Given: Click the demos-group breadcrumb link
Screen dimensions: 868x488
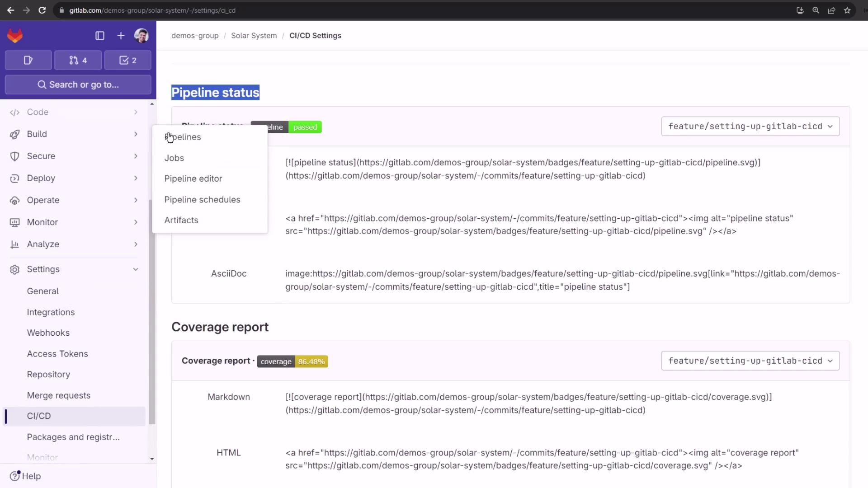Looking at the screenshot, I should [195, 36].
